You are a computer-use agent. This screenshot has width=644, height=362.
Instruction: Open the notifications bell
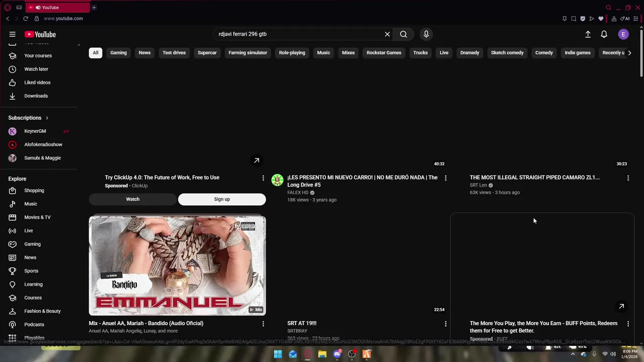(x=604, y=34)
